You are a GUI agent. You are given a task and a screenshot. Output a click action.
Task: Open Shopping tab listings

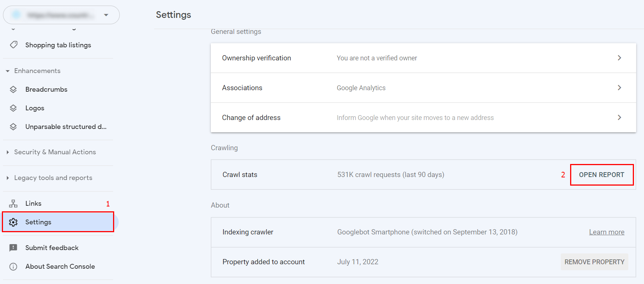[x=58, y=45]
